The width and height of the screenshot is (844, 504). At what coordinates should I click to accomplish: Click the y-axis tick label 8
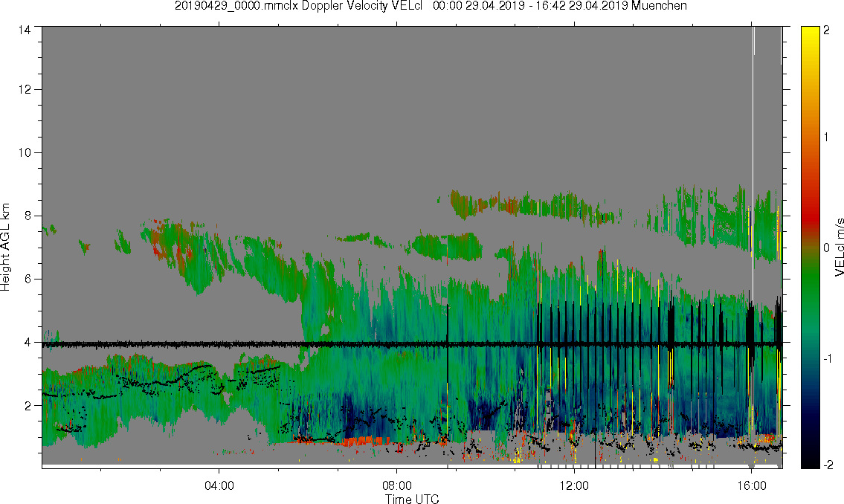tap(28, 216)
